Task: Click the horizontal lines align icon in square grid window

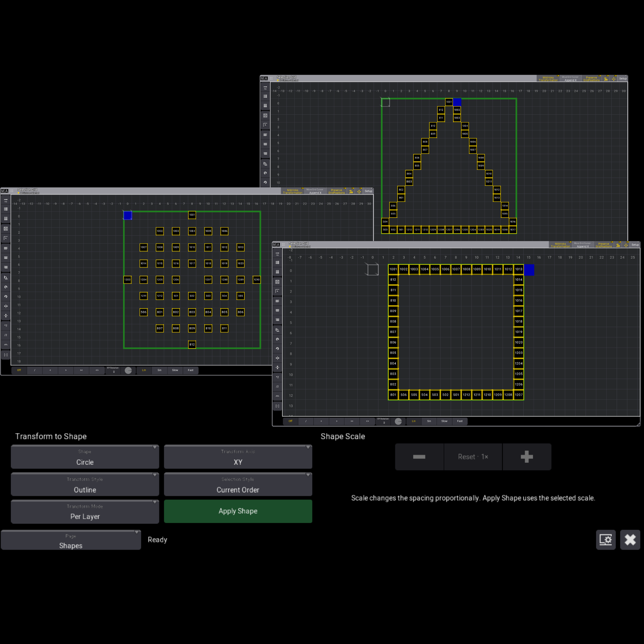Action: [277, 263]
